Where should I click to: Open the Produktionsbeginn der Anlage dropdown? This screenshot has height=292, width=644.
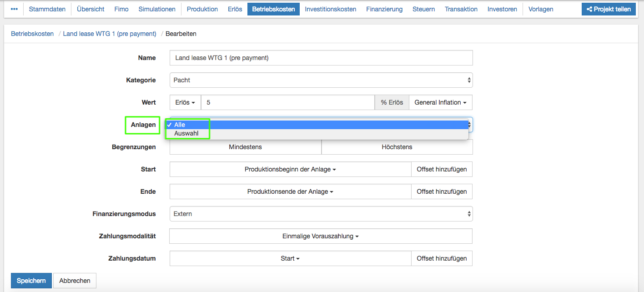click(x=290, y=169)
